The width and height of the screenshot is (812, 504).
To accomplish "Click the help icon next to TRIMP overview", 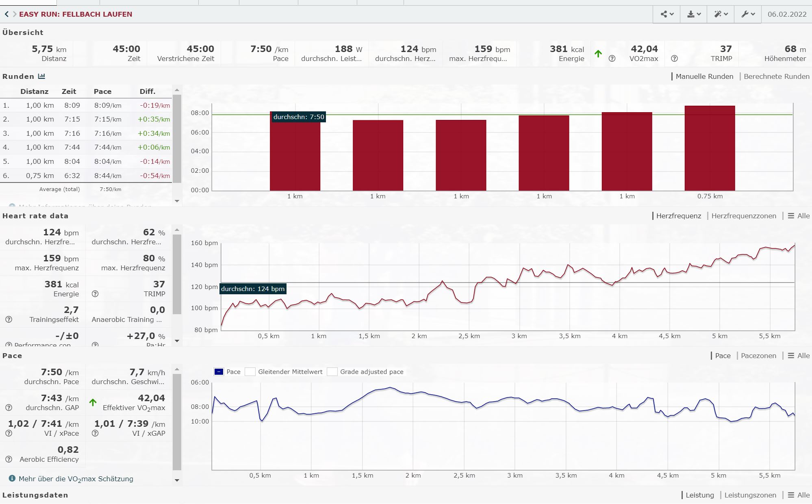I will (x=674, y=59).
